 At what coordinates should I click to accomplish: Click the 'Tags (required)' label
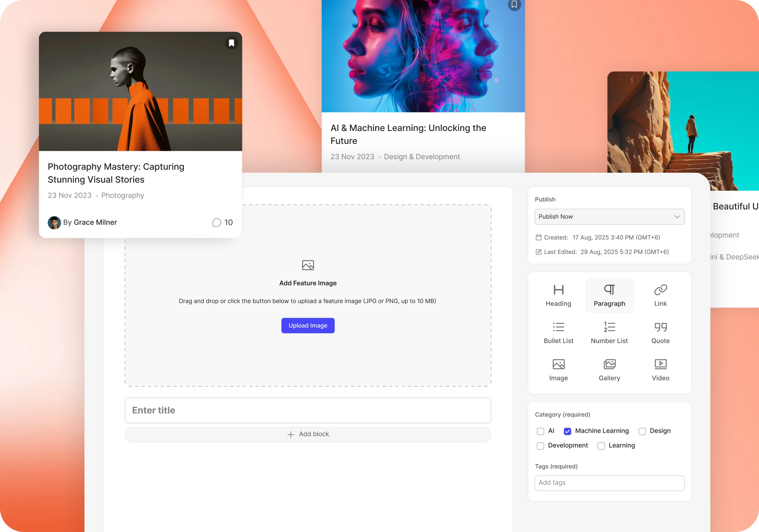(x=556, y=466)
